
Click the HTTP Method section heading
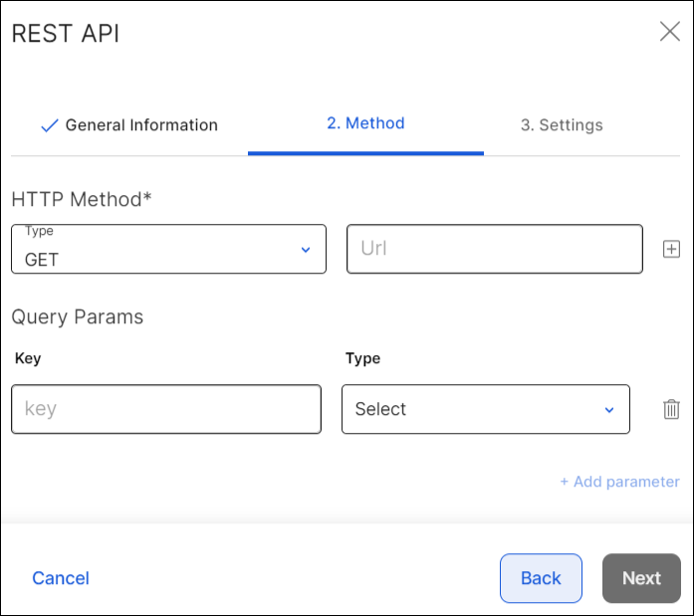pyautogui.click(x=82, y=199)
